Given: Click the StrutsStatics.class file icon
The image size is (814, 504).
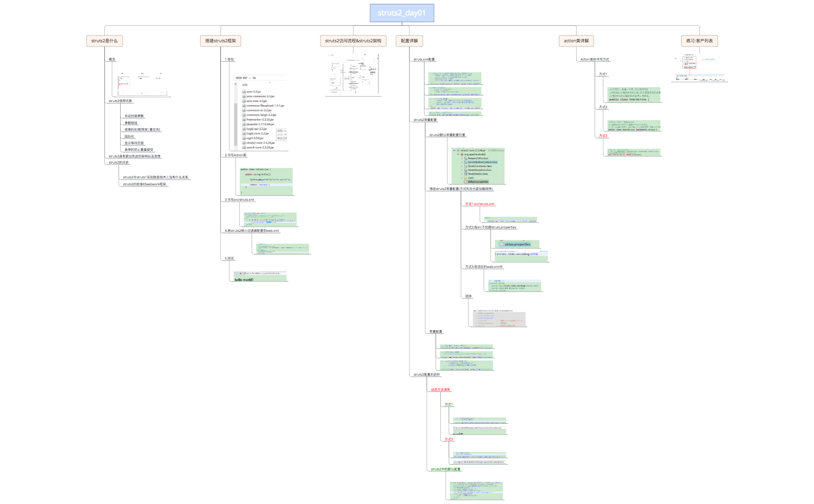Looking at the screenshot, I should pyautogui.click(x=466, y=174).
